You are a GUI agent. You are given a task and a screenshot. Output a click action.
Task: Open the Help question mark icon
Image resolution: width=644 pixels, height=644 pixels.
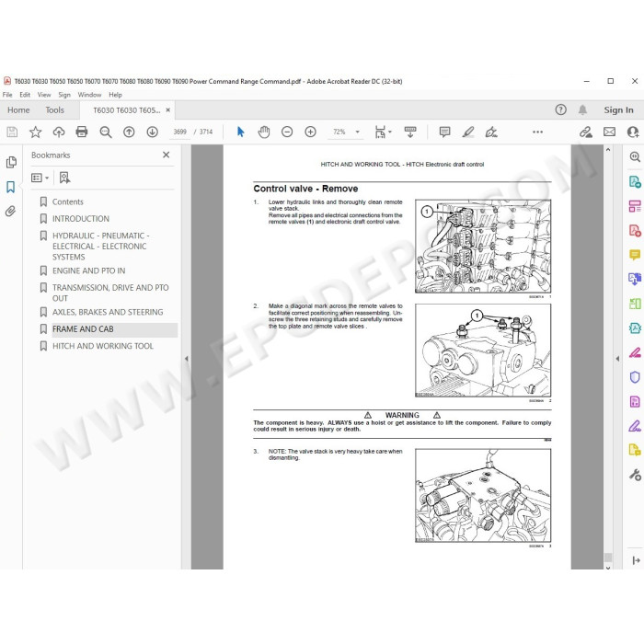coord(560,109)
